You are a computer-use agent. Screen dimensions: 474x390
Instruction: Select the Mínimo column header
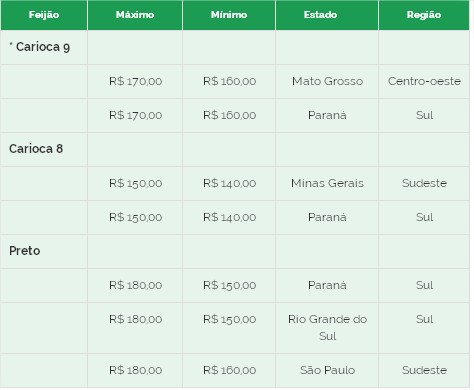tap(229, 15)
